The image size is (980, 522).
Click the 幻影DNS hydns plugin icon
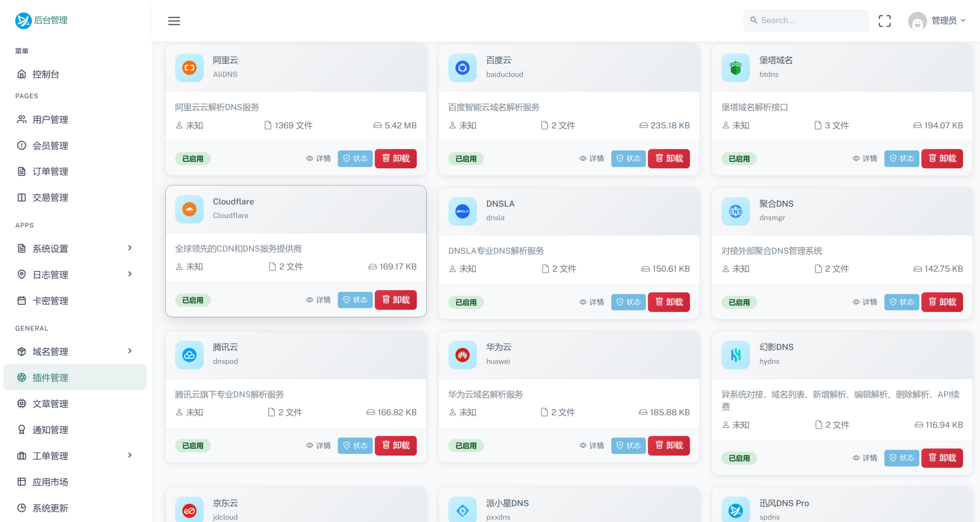click(x=735, y=355)
